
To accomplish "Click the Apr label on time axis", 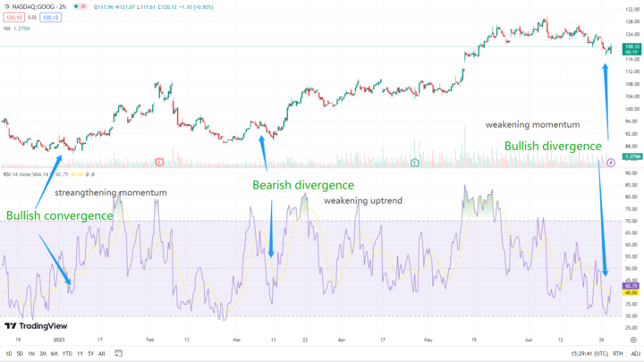I will point(342,340).
